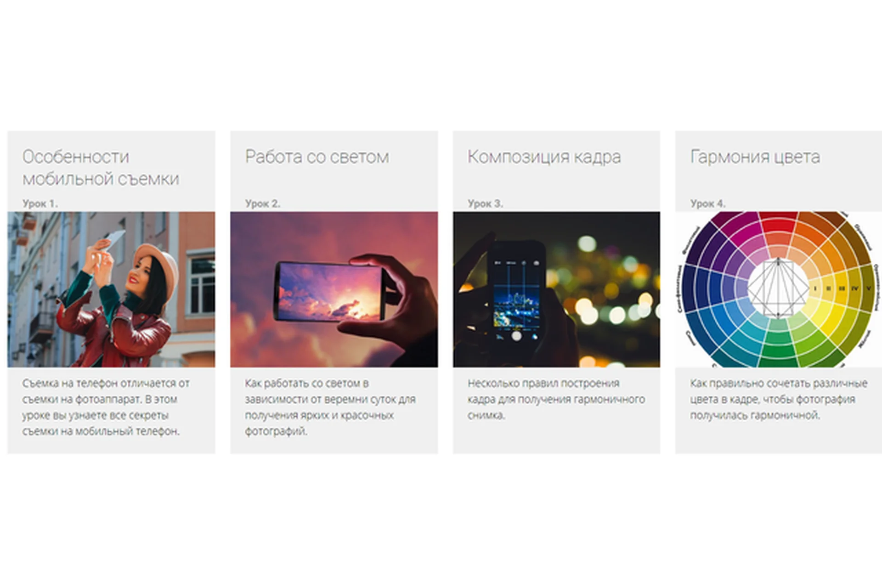Select the 'Урок 3.' label

pyautogui.click(x=486, y=204)
